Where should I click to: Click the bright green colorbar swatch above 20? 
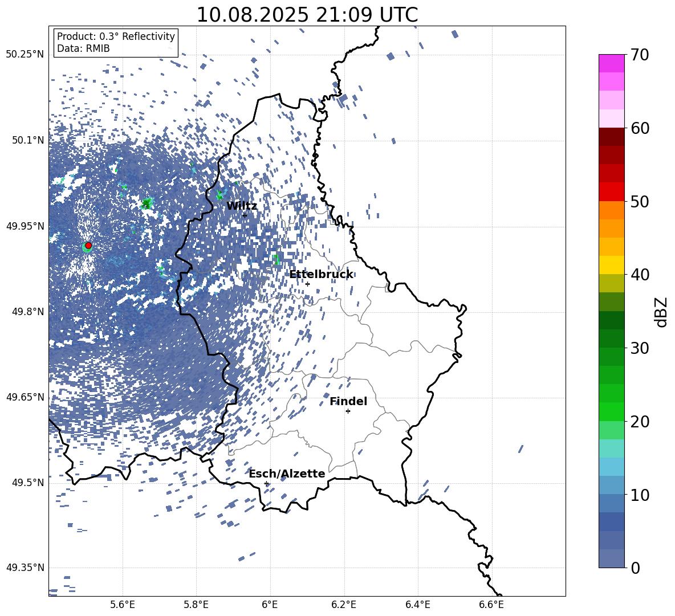point(611,411)
